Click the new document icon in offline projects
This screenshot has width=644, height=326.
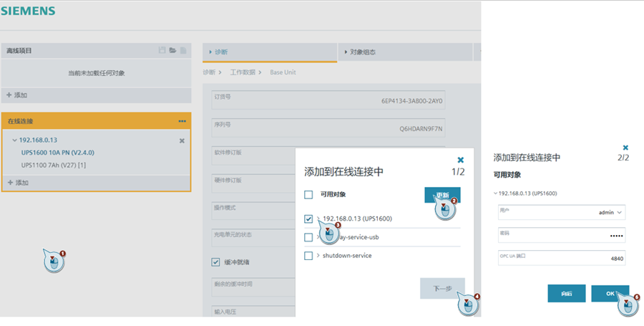pyautogui.click(x=183, y=51)
